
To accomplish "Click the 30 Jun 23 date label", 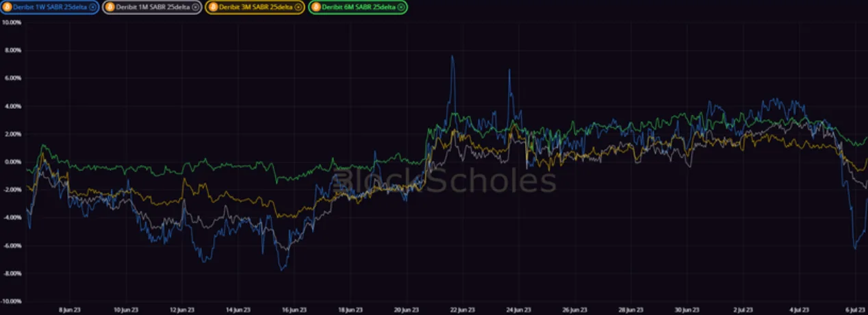I will [x=689, y=309].
